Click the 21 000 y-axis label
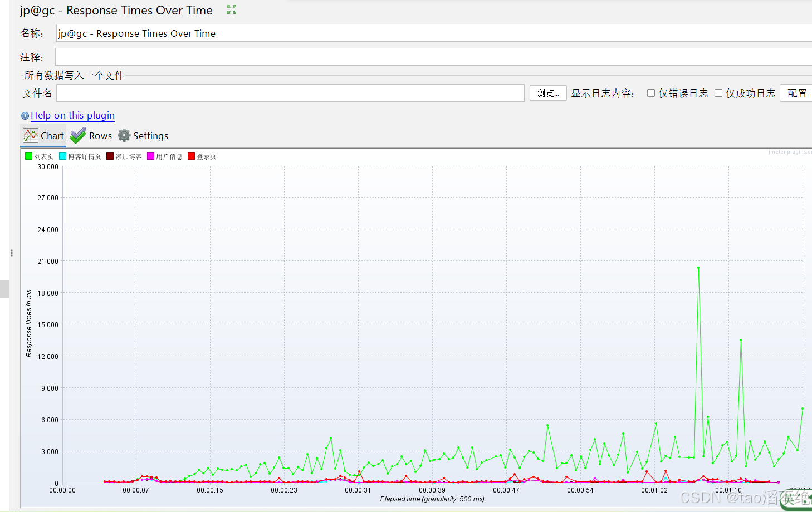 48,261
